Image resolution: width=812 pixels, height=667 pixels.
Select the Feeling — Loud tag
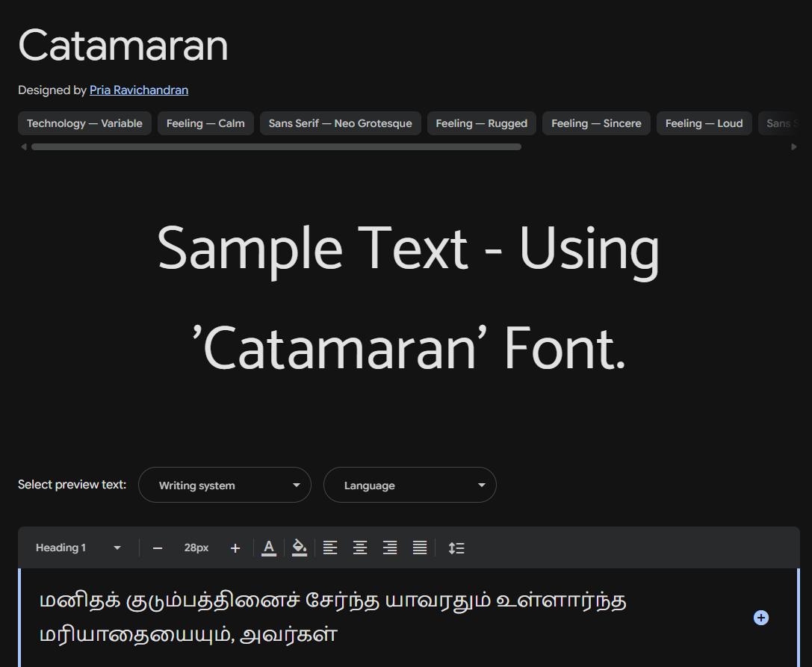pos(704,123)
